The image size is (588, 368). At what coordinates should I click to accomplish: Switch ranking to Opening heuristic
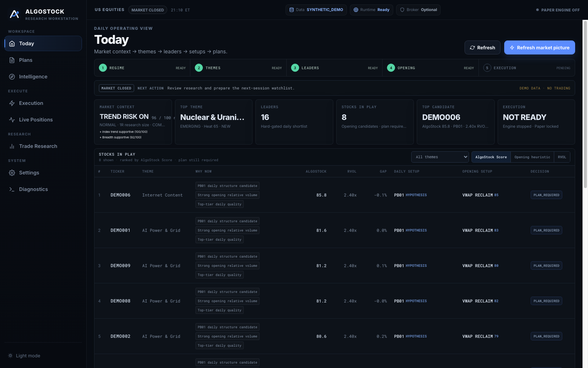pos(532,157)
